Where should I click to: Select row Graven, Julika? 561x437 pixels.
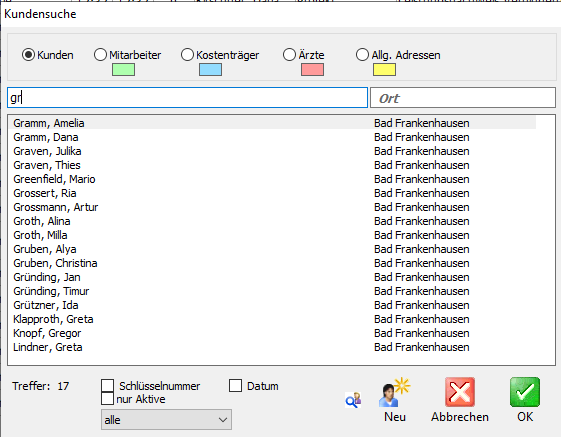pyautogui.click(x=273, y=151)
